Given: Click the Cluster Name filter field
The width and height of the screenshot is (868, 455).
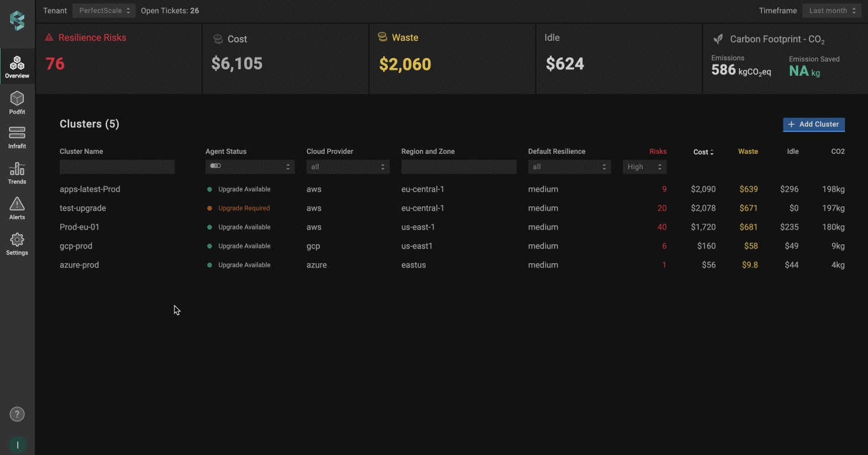Looking at the screenshot, I should click(117, 167).
